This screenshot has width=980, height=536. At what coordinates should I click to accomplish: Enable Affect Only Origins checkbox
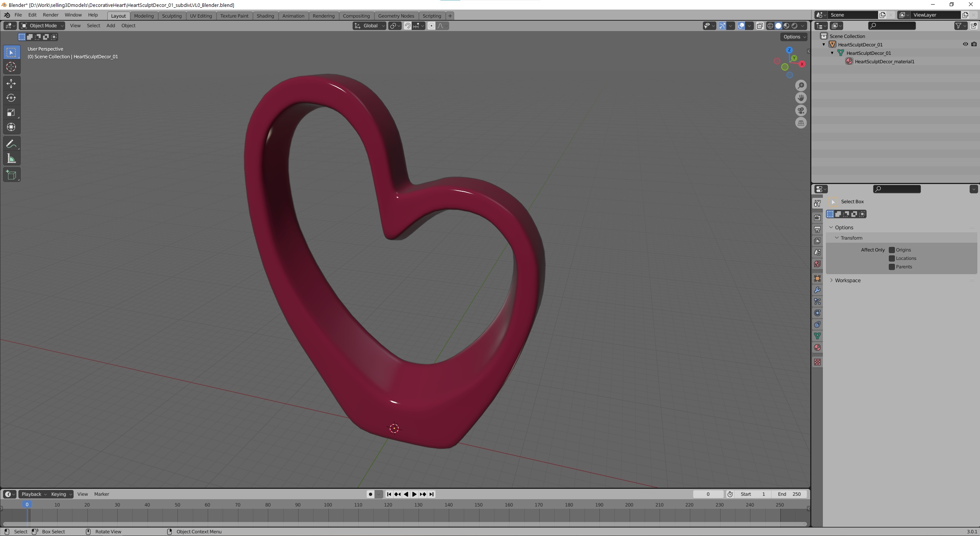coord(891,250)
